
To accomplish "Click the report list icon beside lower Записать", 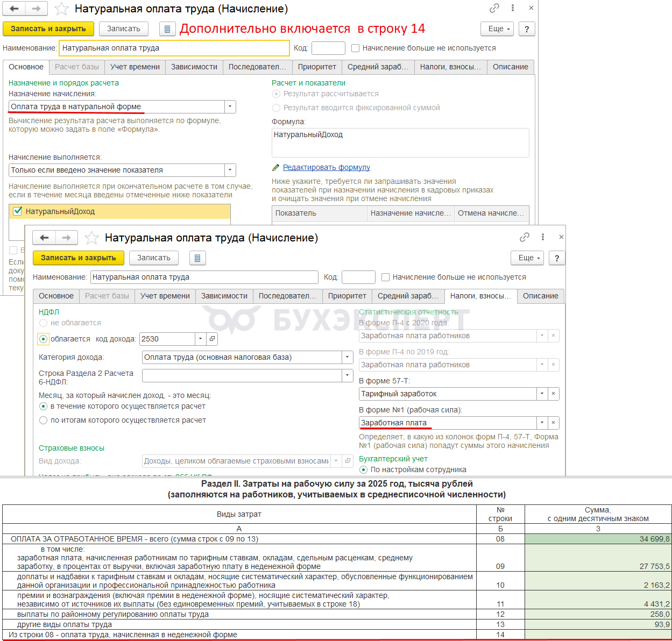I will pos(197,258).
